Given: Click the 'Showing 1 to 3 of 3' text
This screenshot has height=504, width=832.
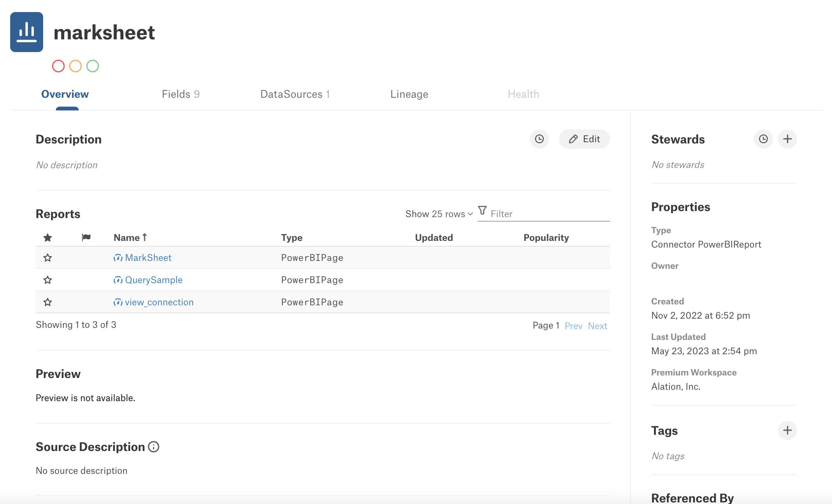Looking at the screenshot, I should pos(76,325).
